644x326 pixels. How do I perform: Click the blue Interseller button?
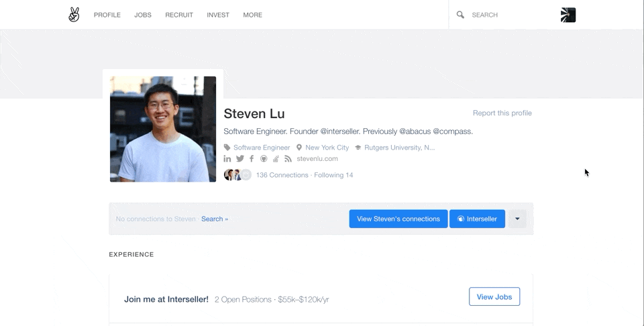click(477, 219)
